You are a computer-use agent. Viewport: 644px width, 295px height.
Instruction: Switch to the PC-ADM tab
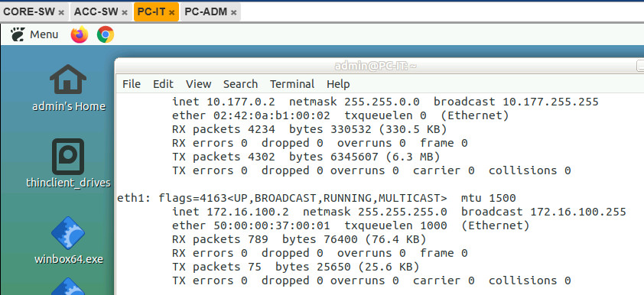point(206,12)
